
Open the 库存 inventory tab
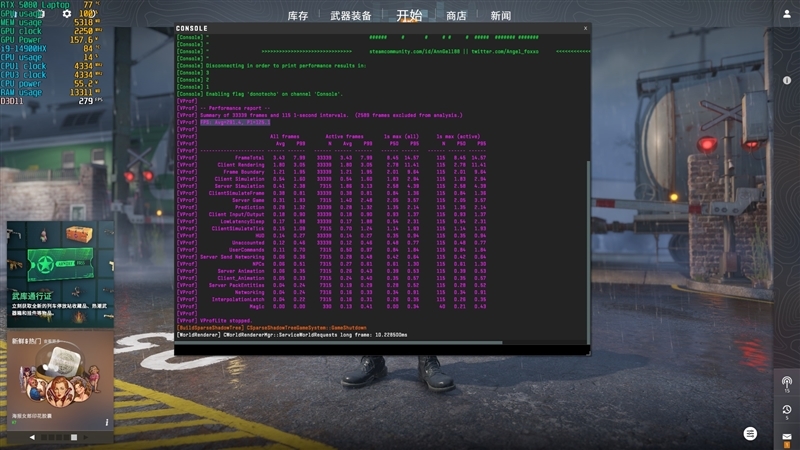click(x=298, y=16)
